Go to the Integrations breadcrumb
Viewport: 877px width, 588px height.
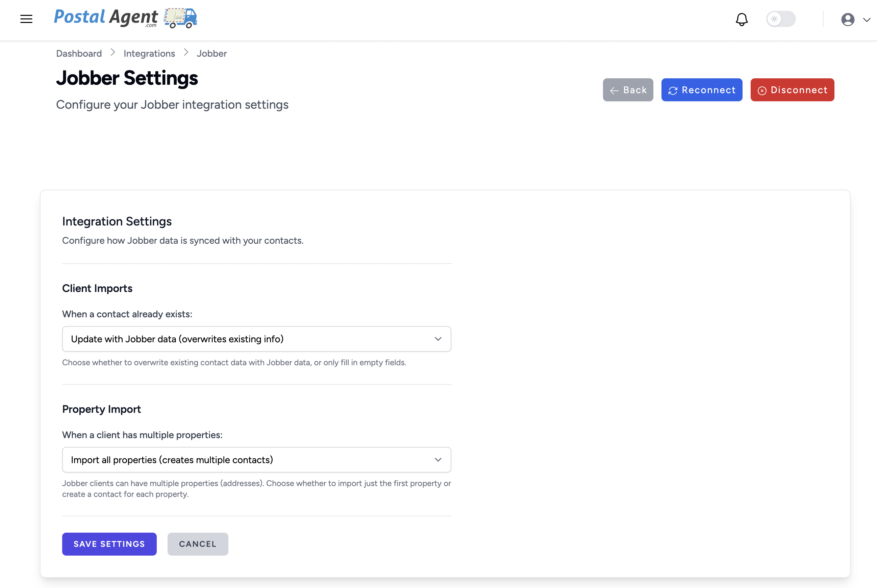[149, 54]
